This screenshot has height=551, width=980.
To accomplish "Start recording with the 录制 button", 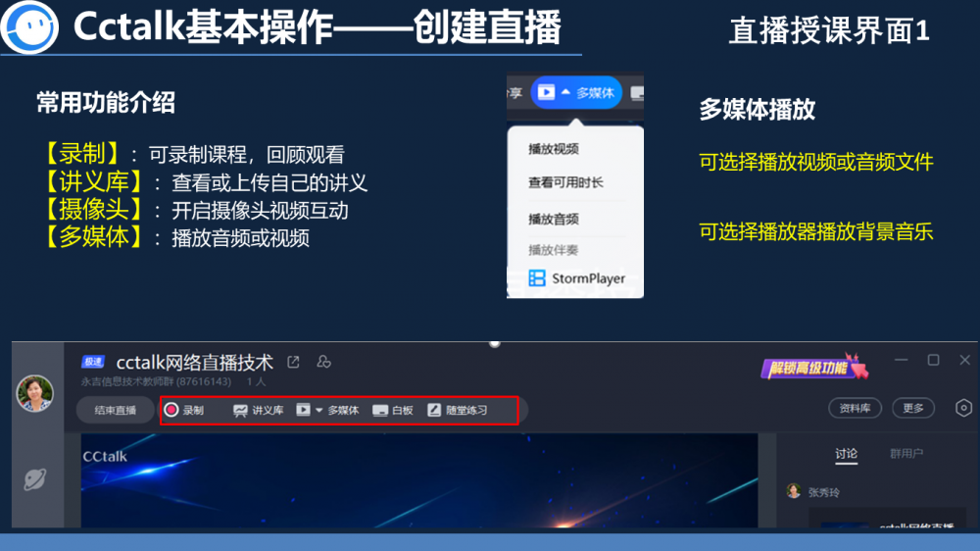I will (x=183, y=410).
